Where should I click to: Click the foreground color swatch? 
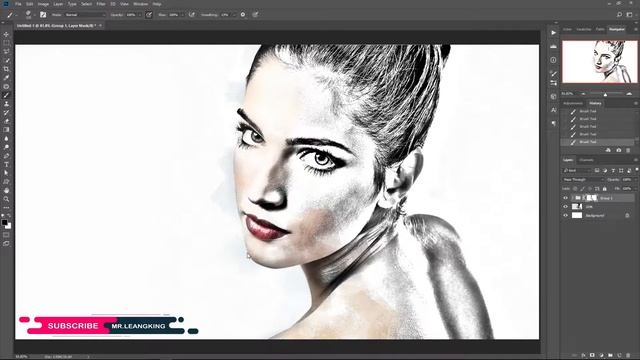(x=4, y=222)
